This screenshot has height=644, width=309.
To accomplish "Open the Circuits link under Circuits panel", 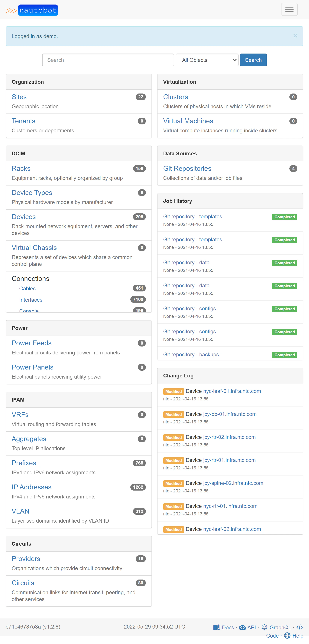I will (x=23, y=583).
